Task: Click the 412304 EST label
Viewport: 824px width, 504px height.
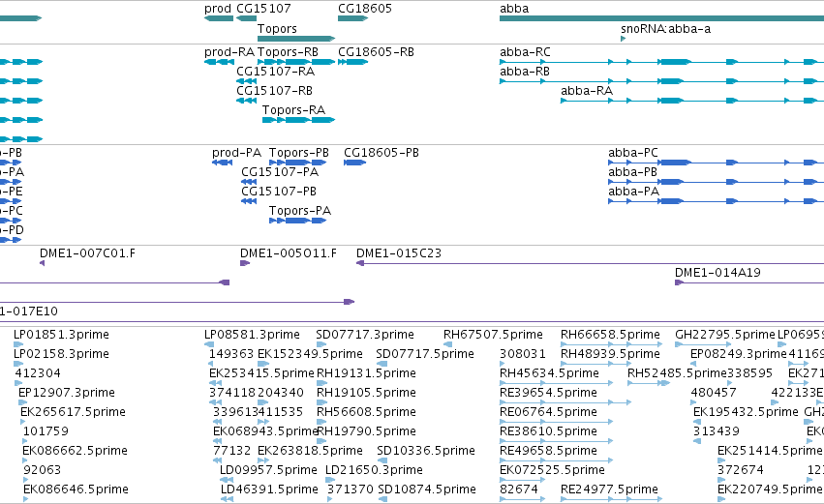Action: point(38,373)
